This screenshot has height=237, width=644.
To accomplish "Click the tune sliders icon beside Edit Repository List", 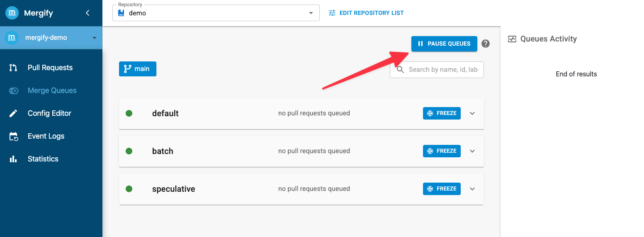I will (x=332, y=13).
